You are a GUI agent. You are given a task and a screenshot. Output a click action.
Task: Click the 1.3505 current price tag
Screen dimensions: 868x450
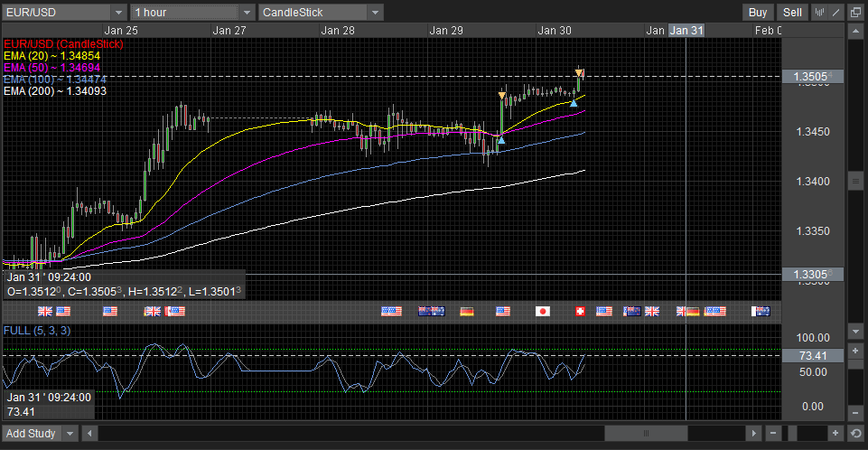click(x=813, y=77)
